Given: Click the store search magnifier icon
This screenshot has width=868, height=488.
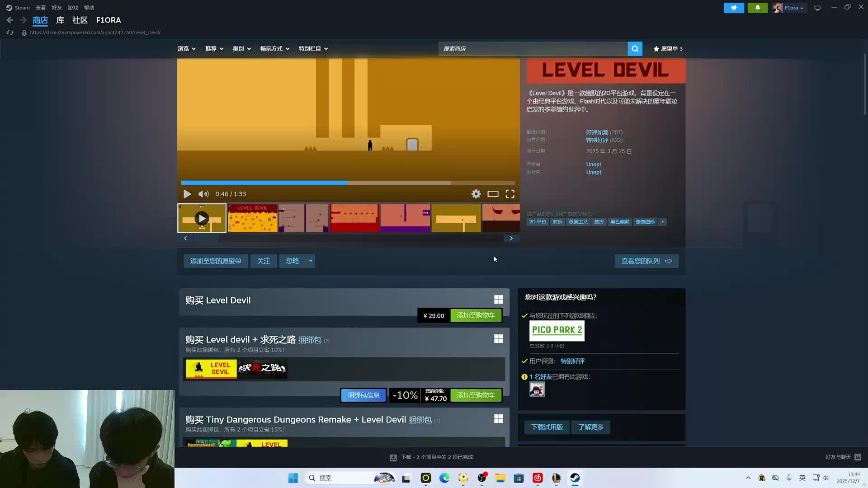Looking at the screenshot, I should pos(635,49).
